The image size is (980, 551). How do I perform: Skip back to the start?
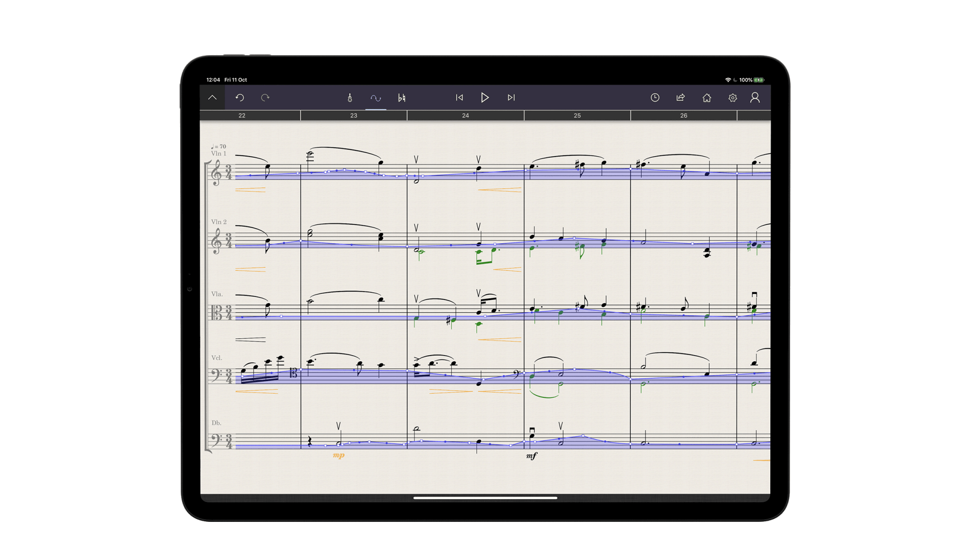point(459,97)
